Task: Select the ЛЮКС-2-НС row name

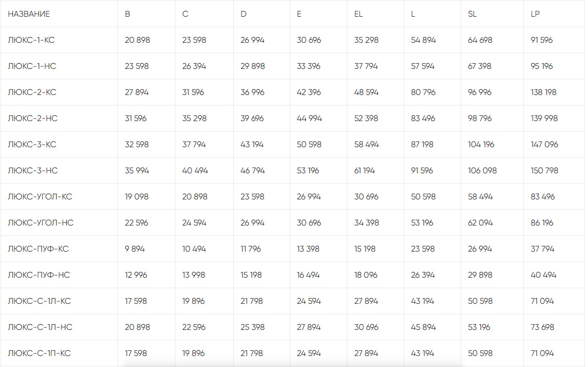Action: click(x=32, y=119)
